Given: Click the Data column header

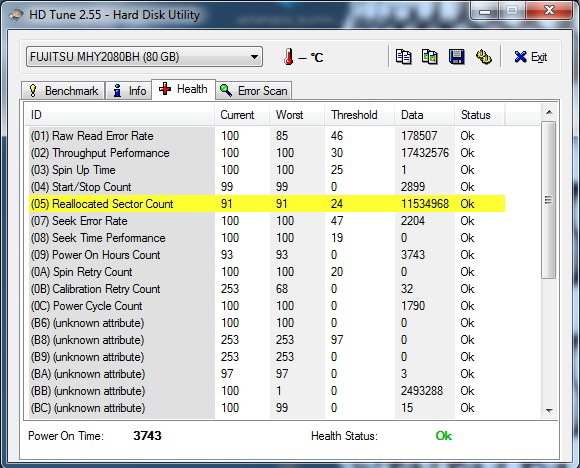Looking at the screenshot, I should pos(425,115).
